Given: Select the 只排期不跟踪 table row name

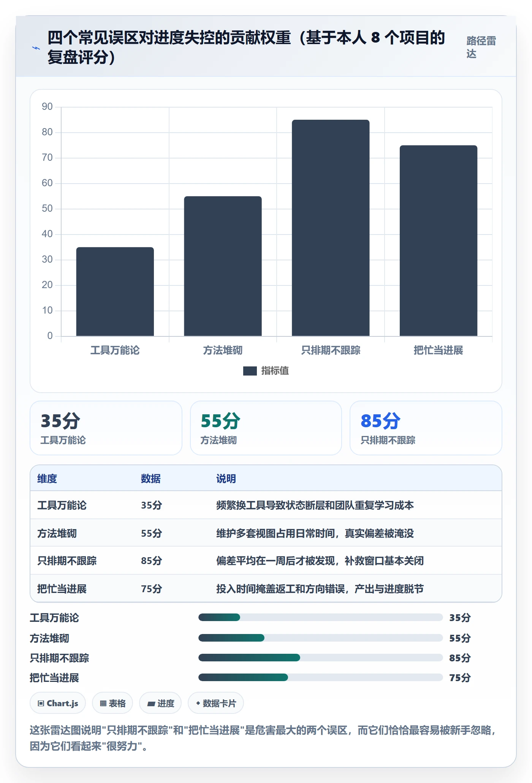Looking at the screenshot, I should pos(67,561).
